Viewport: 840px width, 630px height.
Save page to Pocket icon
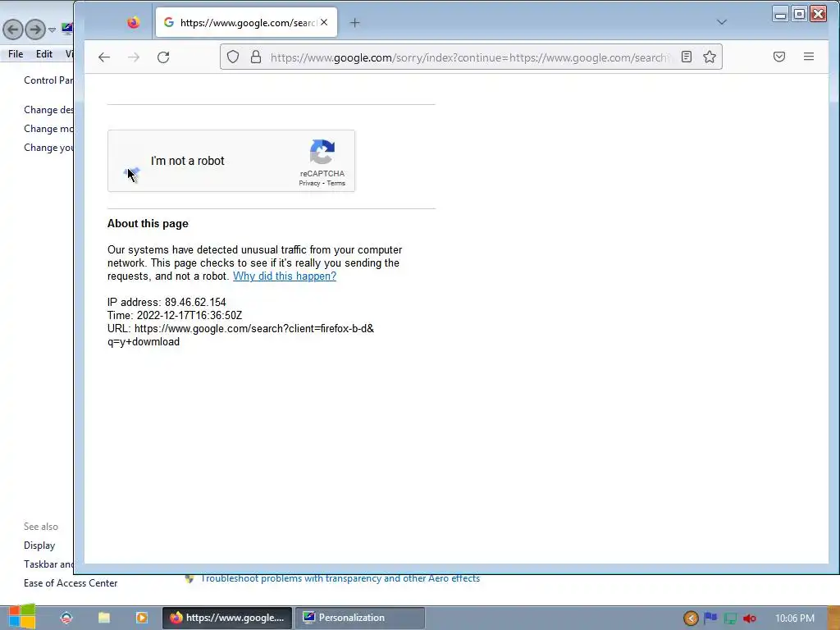779,57
